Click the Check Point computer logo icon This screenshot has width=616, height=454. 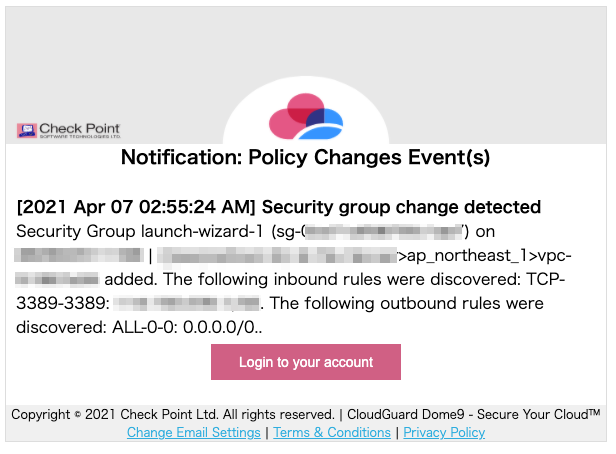tap(27, 130)
